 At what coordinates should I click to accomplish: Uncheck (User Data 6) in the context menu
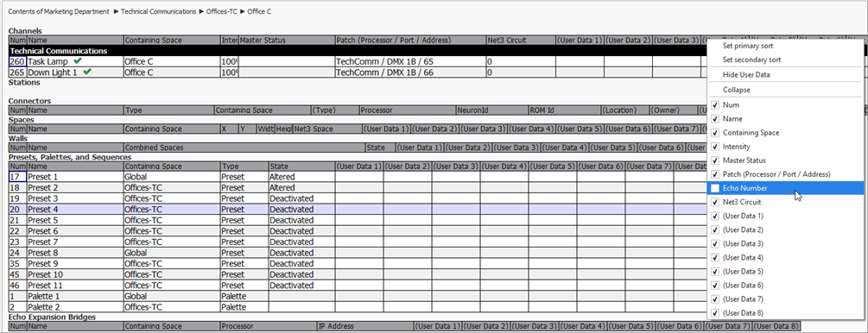click(x=715, y=285)
